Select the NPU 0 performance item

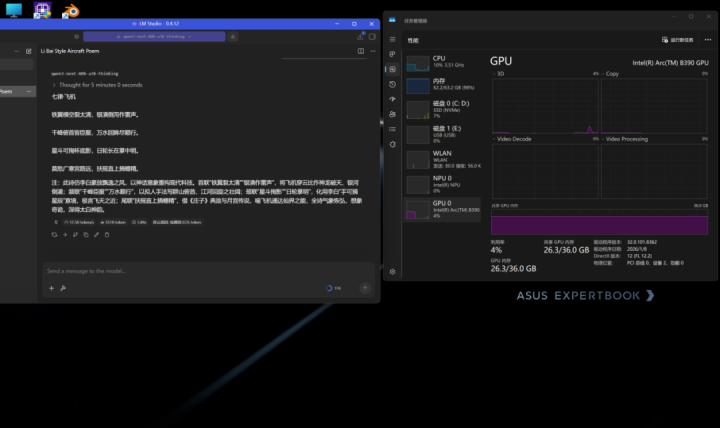[x=440, y=183]
